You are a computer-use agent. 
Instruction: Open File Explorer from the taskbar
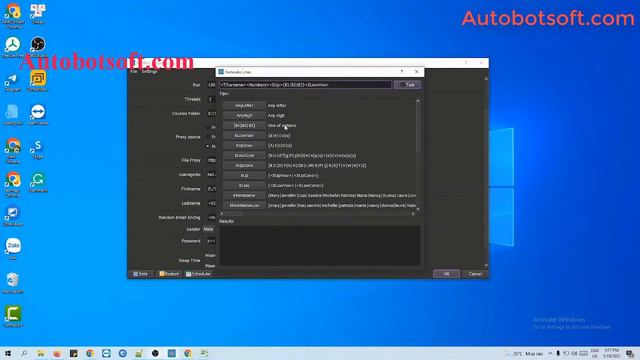tap(41, 353)
